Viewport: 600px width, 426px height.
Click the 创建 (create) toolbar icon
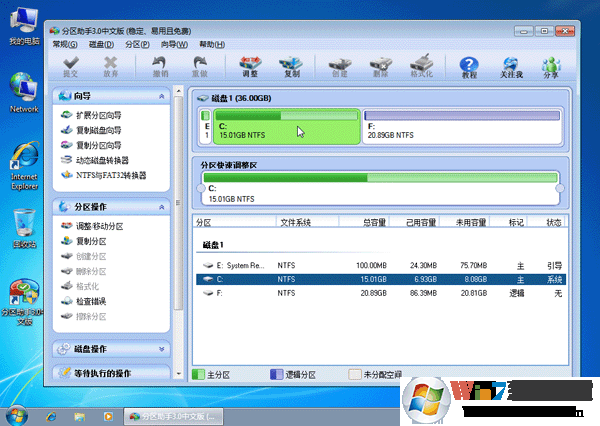[x=340, y=67]
